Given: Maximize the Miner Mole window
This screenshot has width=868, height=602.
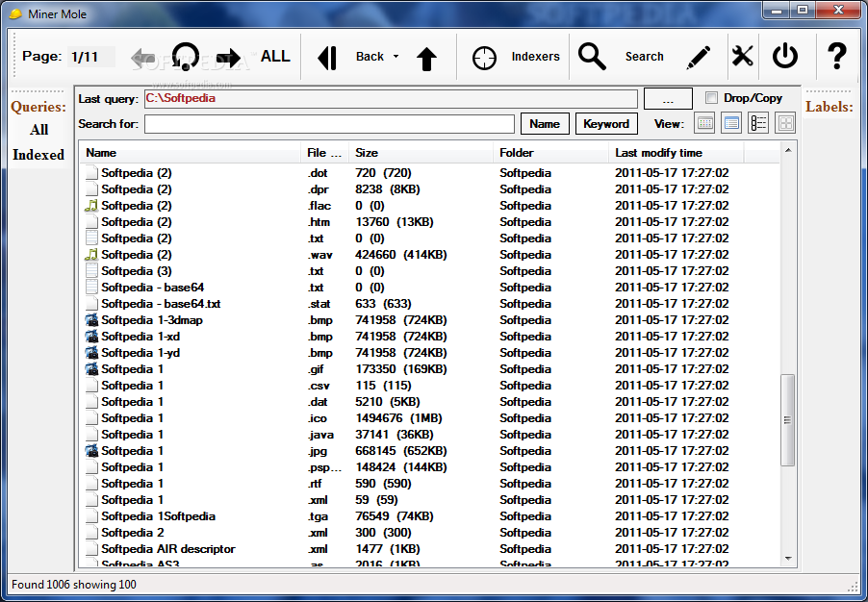Looking at the screenshot, I should pos(803,10).
